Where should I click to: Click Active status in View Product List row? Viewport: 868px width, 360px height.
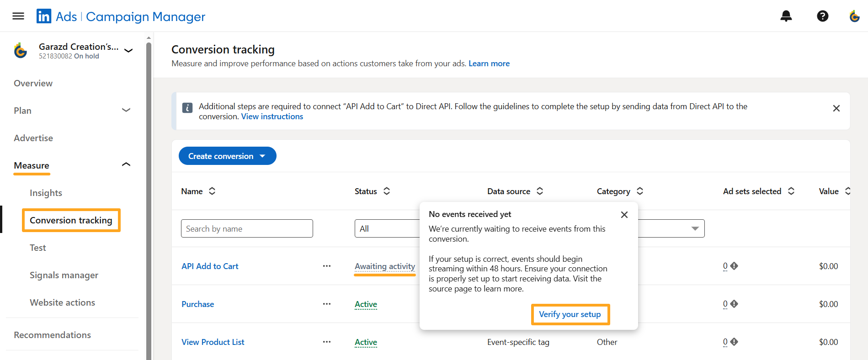click(x=366, y=342)
